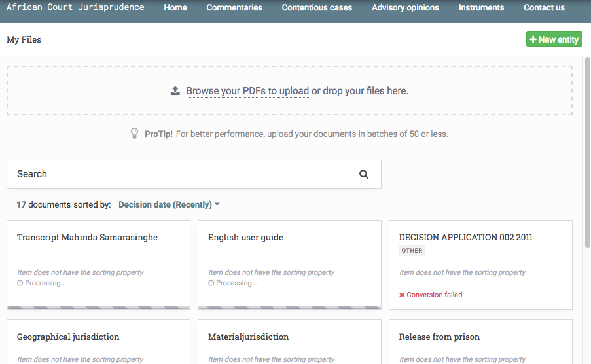Screen dimensions: 591x364
Task: Click the sort dropdown caret arrow
Action: coord(217,204)
